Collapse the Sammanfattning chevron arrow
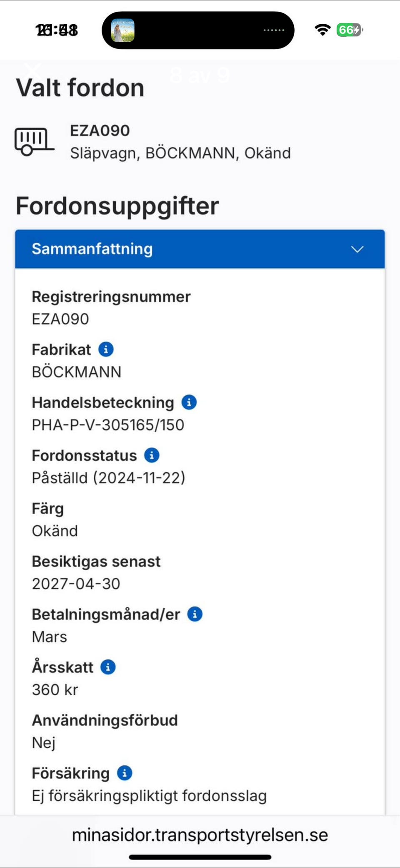The width and height of the screenshot is (400, 868). point(357,249)
